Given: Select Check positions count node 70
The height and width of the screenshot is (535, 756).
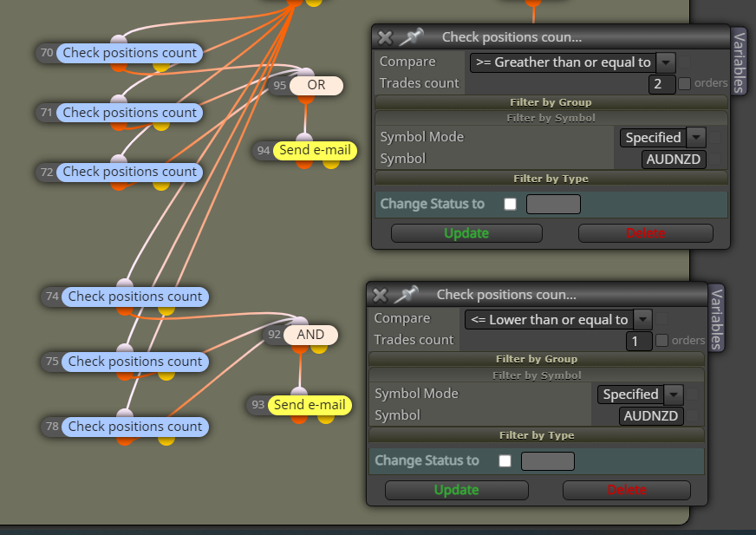Looking at the screenshot, I should click(130, 53).
